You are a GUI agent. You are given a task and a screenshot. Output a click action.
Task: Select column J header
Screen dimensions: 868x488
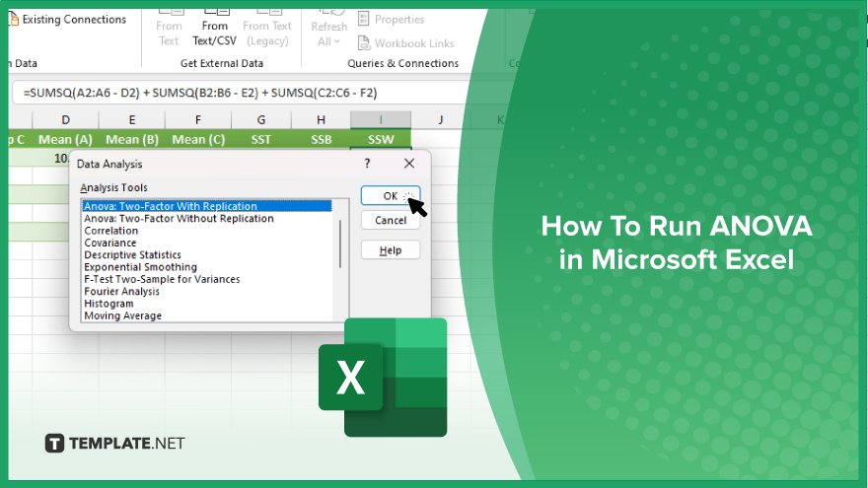[x=441, y=119]
